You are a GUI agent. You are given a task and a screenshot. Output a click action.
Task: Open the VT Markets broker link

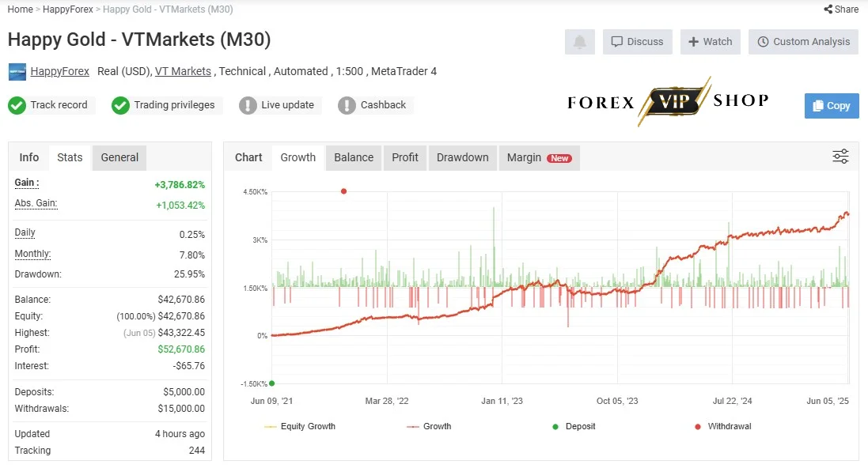click(183, 71)
